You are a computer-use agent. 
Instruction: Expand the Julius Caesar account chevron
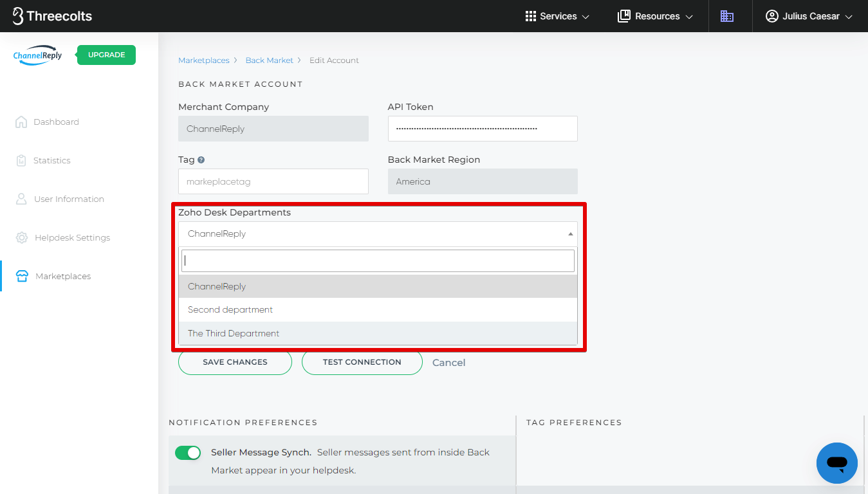click(x=849, y=17)
